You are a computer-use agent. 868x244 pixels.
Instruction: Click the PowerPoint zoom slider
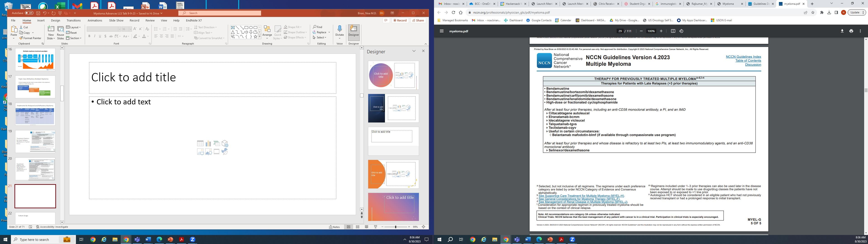(x=396, y=227)
